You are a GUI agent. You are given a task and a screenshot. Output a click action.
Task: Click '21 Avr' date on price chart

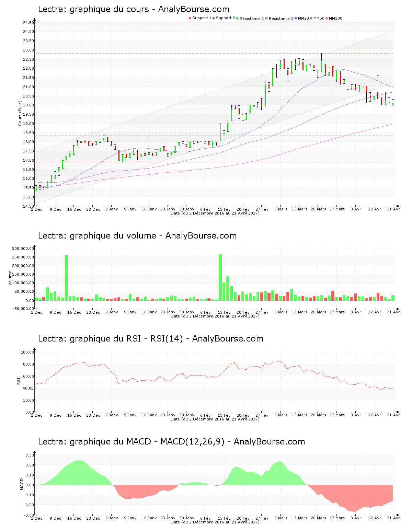click(x=393, y=209)
